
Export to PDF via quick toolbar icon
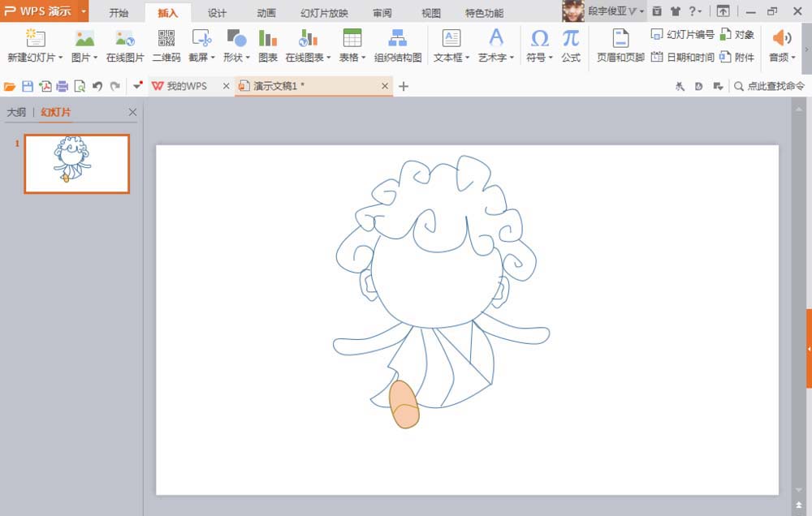[45, 87]
